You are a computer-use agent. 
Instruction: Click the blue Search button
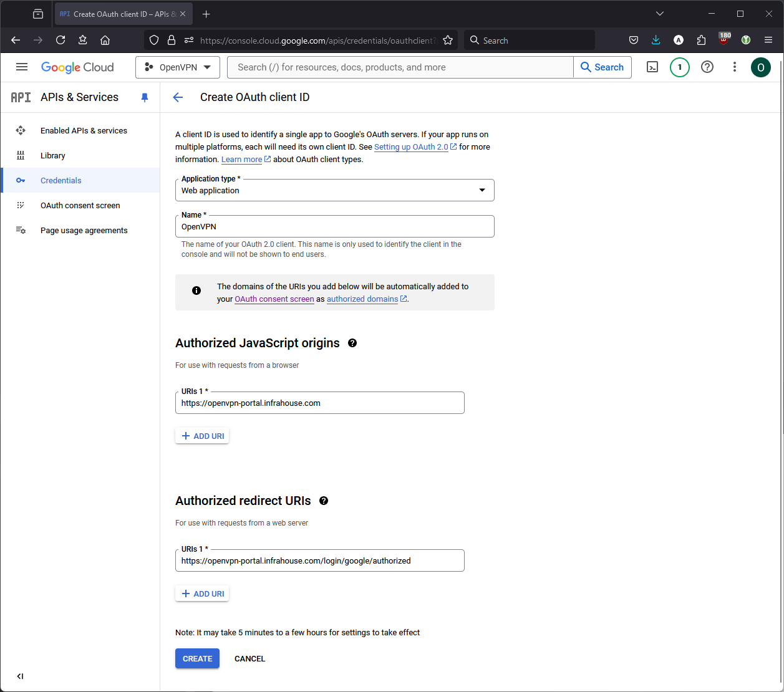click(603, 67)
